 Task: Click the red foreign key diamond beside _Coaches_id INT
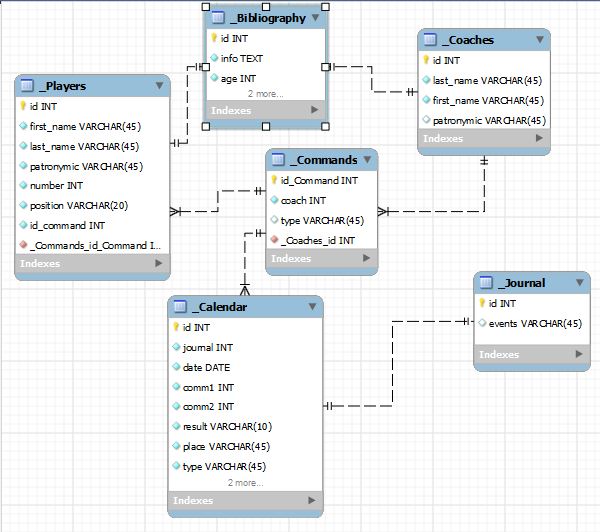(x=274, y=240)
